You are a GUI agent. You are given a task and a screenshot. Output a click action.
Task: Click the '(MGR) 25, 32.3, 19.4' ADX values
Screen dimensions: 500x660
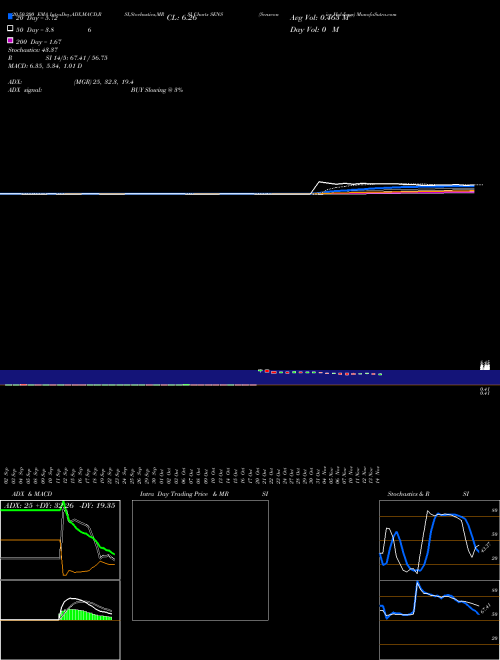[x=104, y=82]
